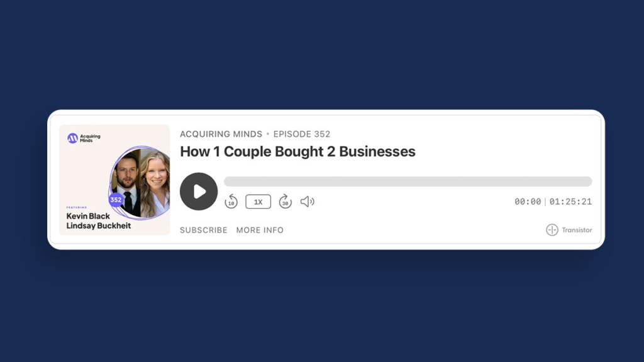Click the blonde woman's photo in the artwork
This screenshot has width=644, height=362.
pos(155,183)
